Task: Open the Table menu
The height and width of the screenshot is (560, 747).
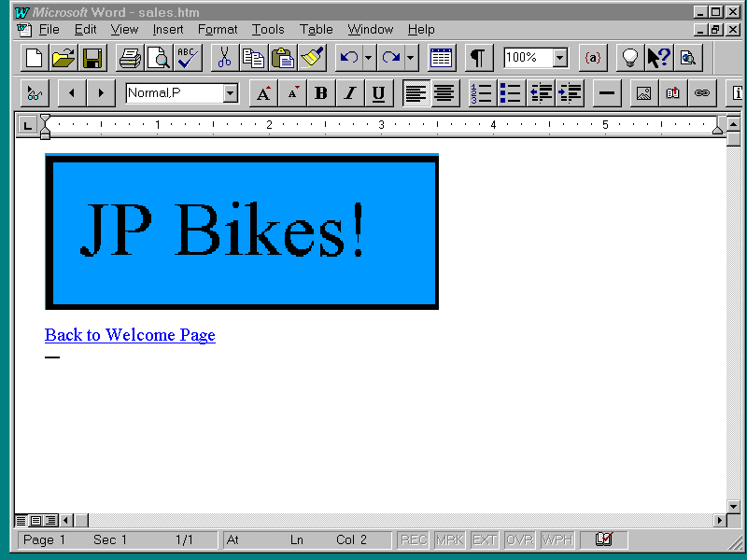Action: coord(316,30)
